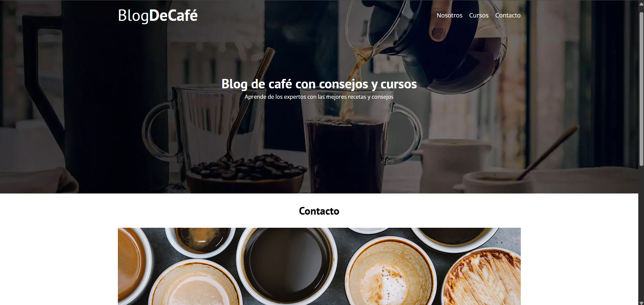644x305 pixels.
Task: Click the BlogDeCafé logo
Action: pyautogui.click(x=157, y=15)
